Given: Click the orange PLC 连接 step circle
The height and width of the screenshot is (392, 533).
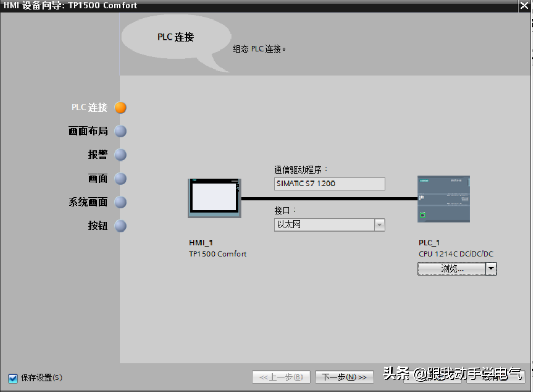Looking at the screenshot, I should pos(120,107).
